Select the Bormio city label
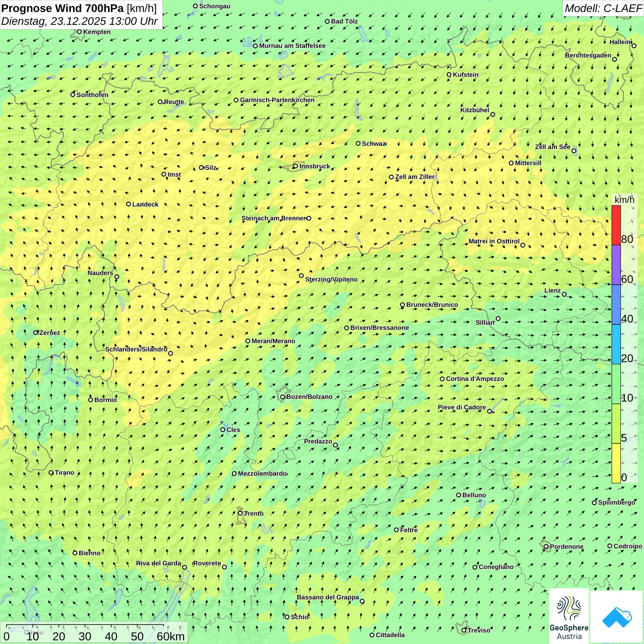Screen dimensions: 644x644 (x=105, y=400)
